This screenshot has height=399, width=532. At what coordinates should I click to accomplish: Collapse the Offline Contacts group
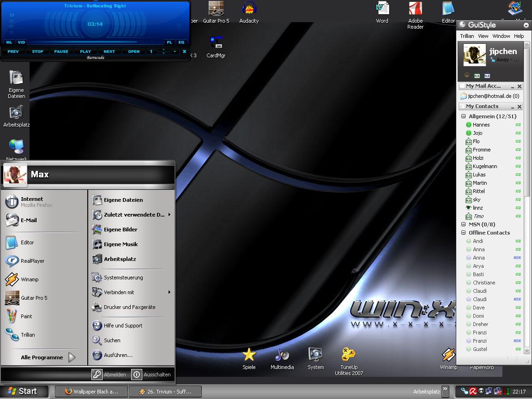tap(464, 233)
